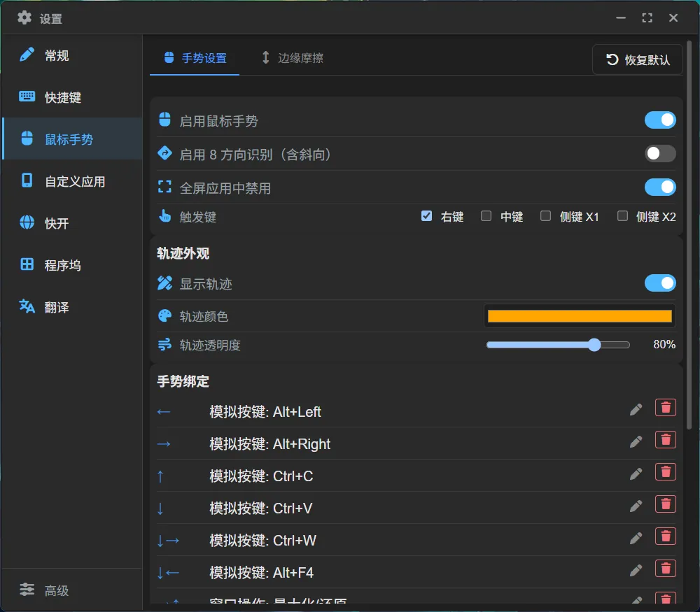
Task: Open the 高级 advanced settings
Action: click(x=72, y=590)
